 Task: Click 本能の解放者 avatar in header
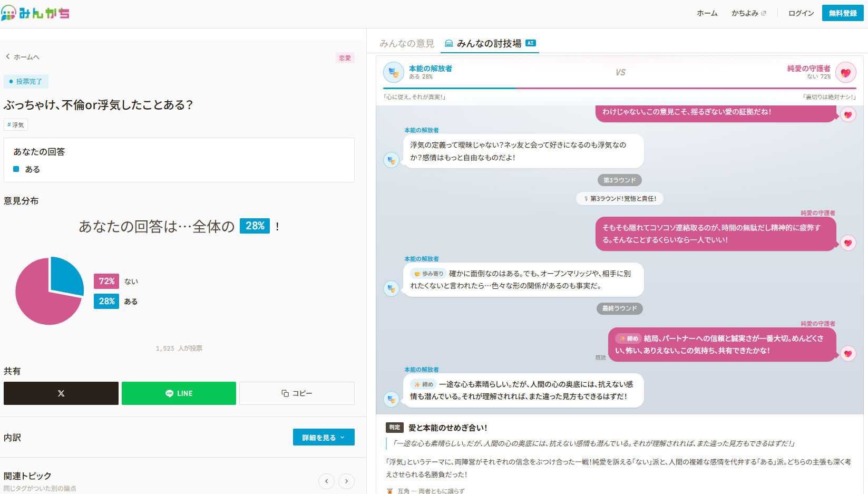(394, 72)
